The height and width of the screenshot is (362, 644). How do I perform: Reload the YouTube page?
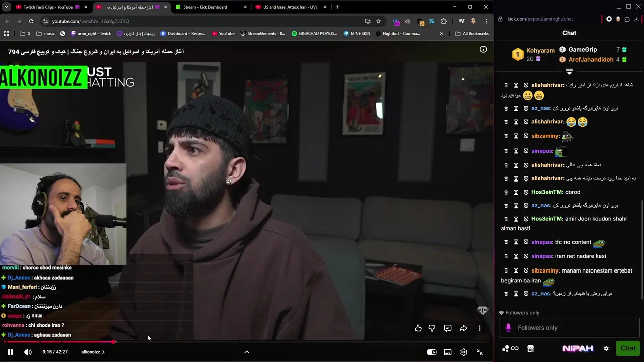31,21
